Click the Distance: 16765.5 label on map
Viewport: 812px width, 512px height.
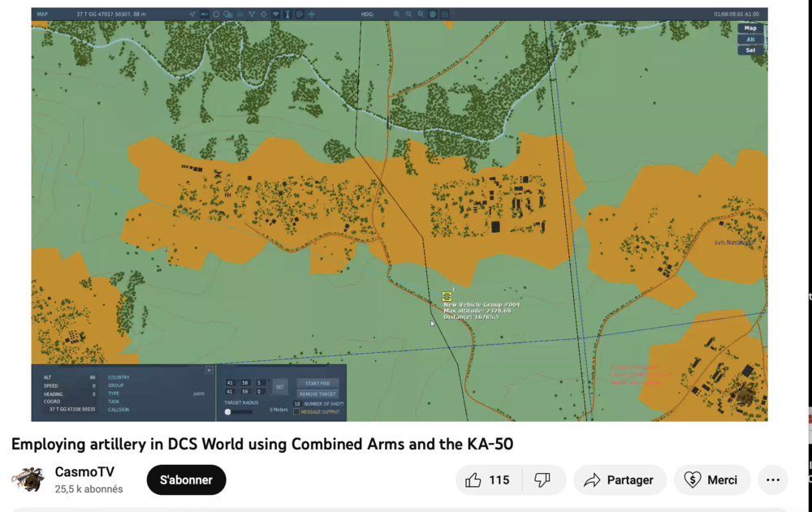pyautogui.click(x=471, y=316)
